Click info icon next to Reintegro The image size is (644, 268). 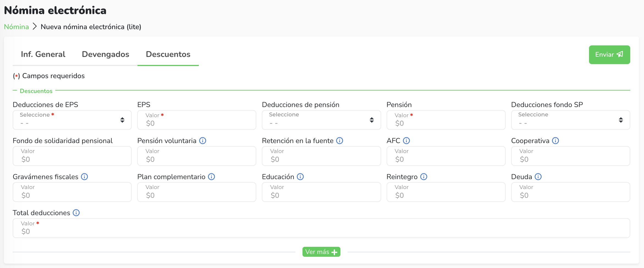click(424, 177)
